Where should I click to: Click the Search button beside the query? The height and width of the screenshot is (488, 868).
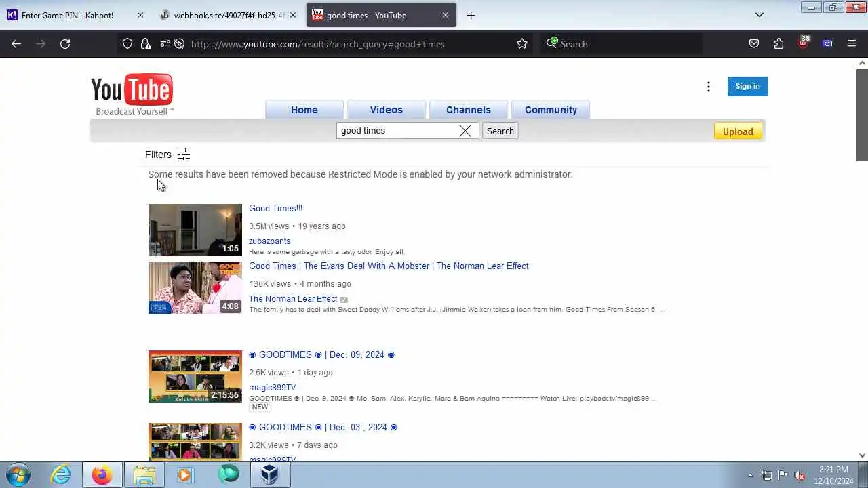click(x=500, y=131)
